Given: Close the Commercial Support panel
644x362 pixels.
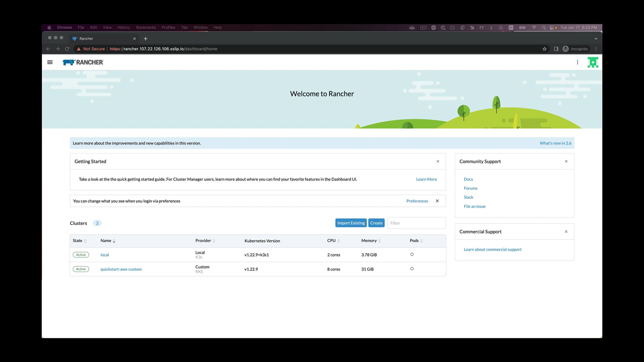Looking at the screenshot, I should coord(566,232).
